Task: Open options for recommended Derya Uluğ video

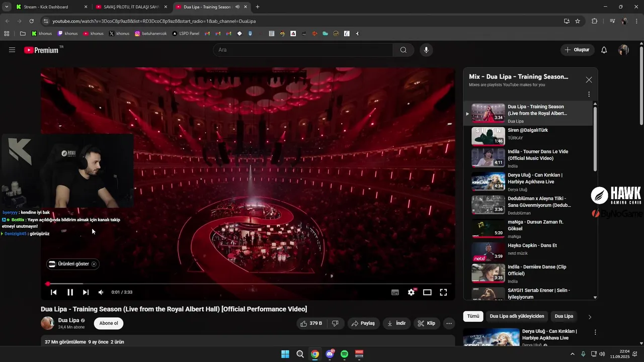Action: point(595,332)
